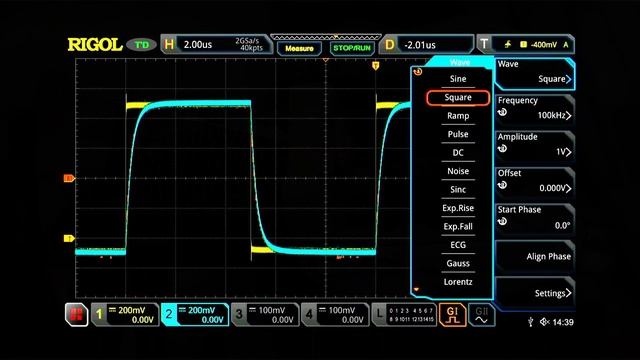Select Sinc waveform
The width and height of the screenshot is (640, 360).
click(458, 189)
